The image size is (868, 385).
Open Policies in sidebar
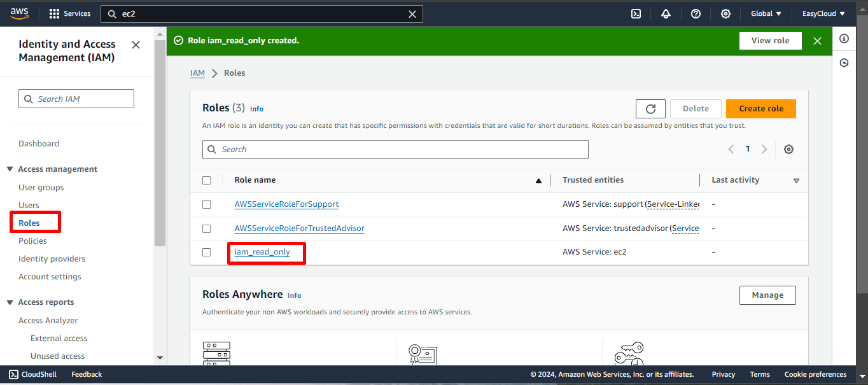[x=32, y=241]
